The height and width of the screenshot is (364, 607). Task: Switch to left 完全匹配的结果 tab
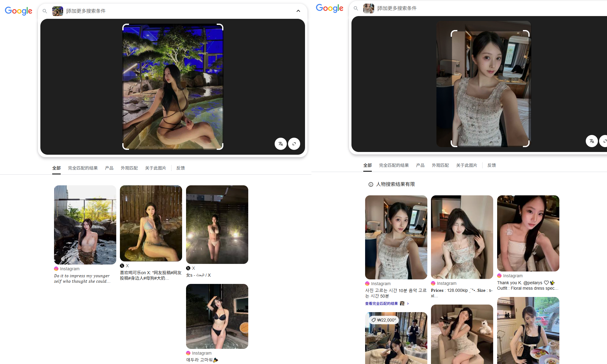(x=83, y=168)
